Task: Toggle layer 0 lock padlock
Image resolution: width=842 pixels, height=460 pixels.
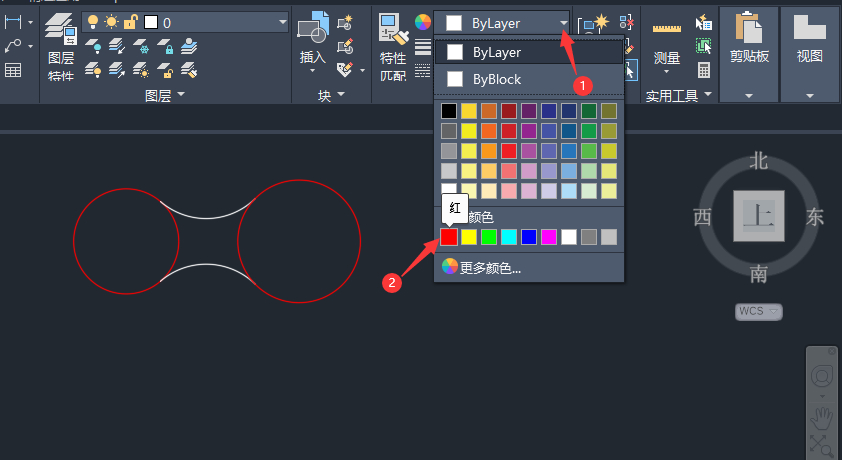Action: 130,22
